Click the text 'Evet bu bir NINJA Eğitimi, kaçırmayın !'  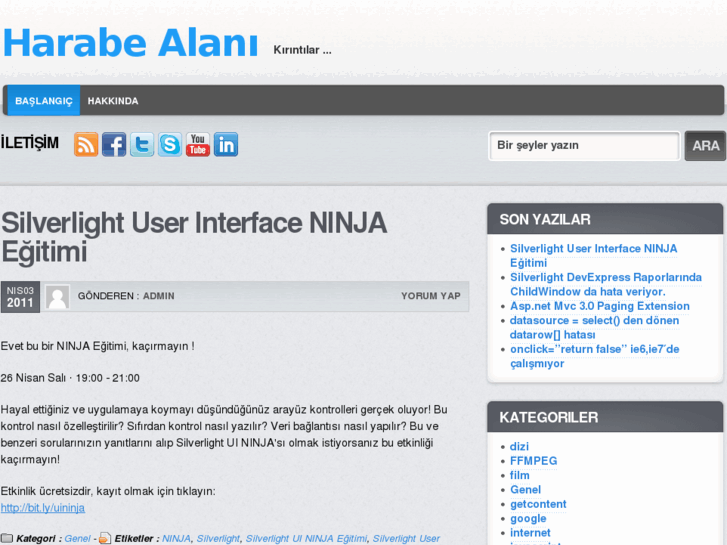pyautogui.click(x=97, y=346)
